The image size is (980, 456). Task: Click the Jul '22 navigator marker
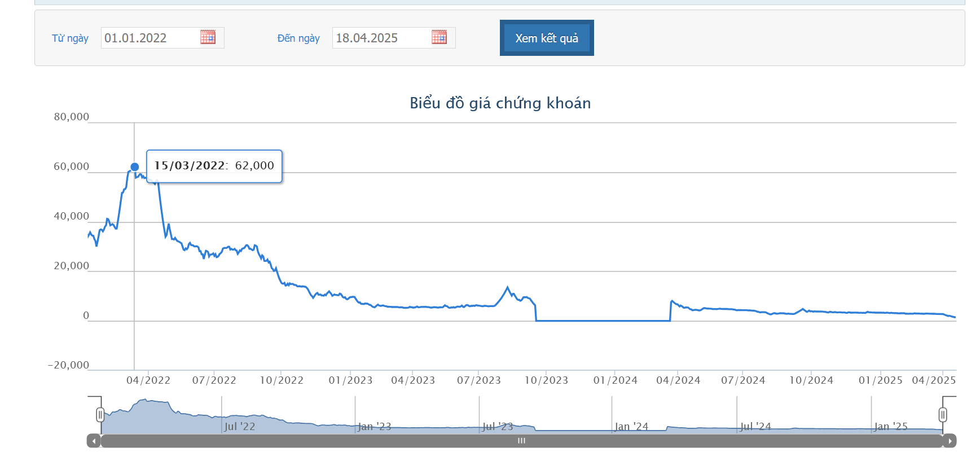(239, 427)
